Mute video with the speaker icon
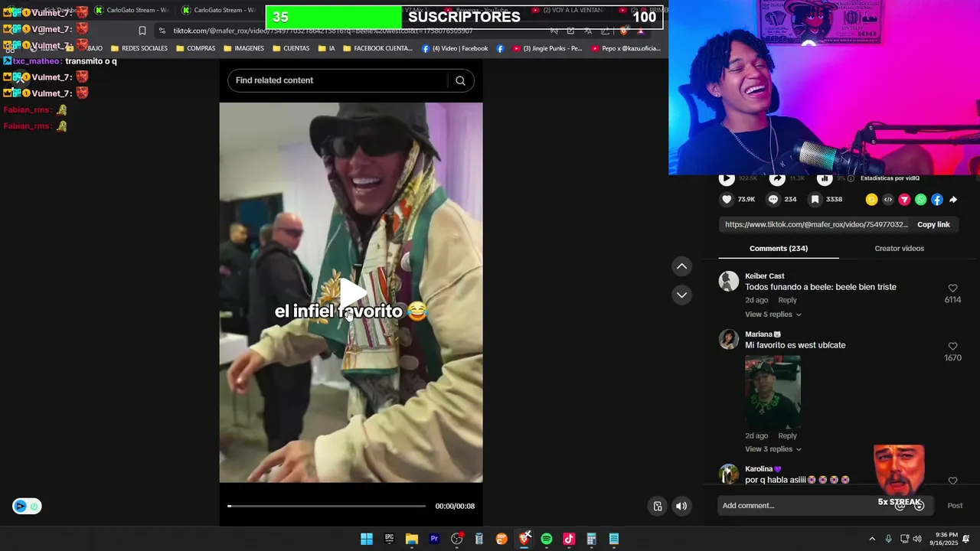This screenshot has height=551, width=980. (681, 506)
